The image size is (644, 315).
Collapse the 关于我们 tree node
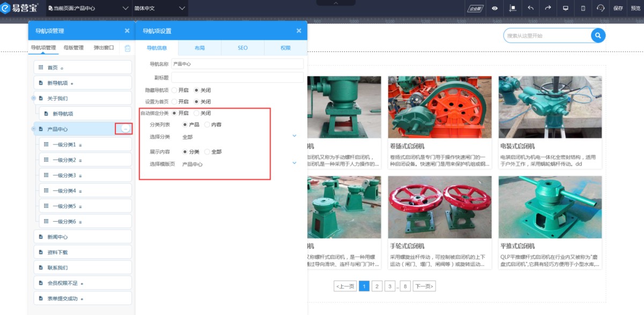click(x=33, y=98)
